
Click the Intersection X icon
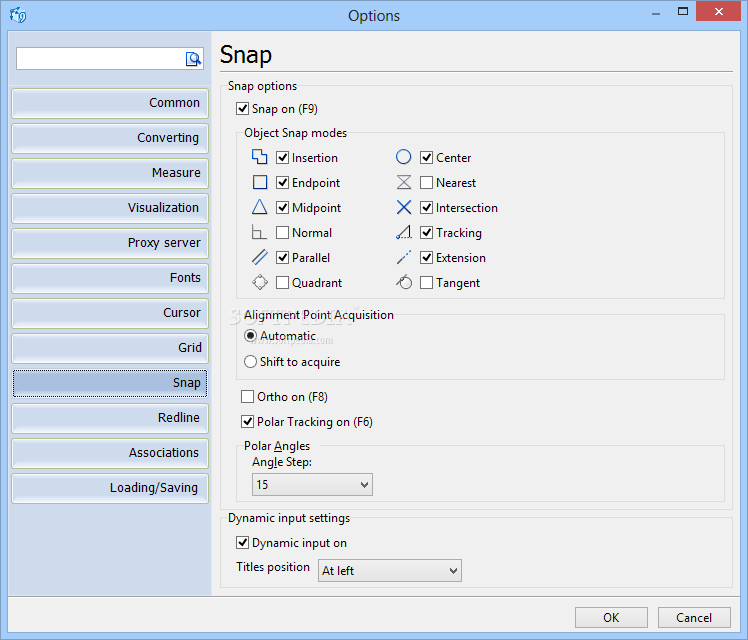click(404, 207)
